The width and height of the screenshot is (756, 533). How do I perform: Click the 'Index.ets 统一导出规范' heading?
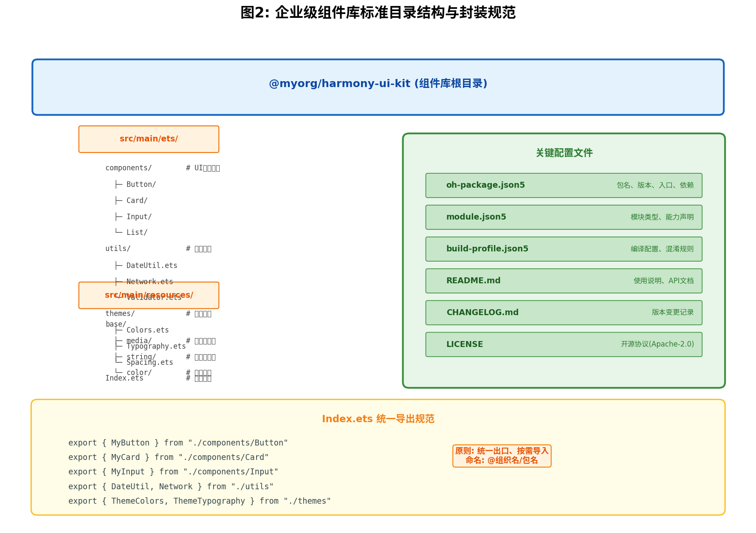click(378, 419)
